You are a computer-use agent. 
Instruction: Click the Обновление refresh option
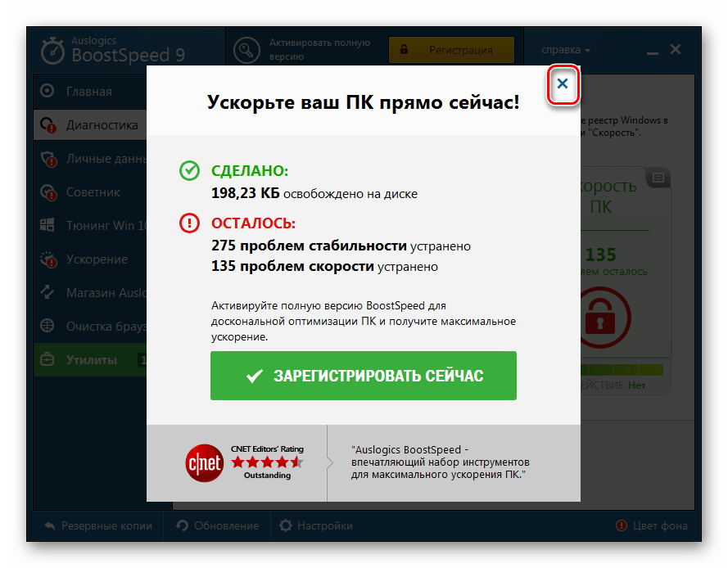(217, 525)
